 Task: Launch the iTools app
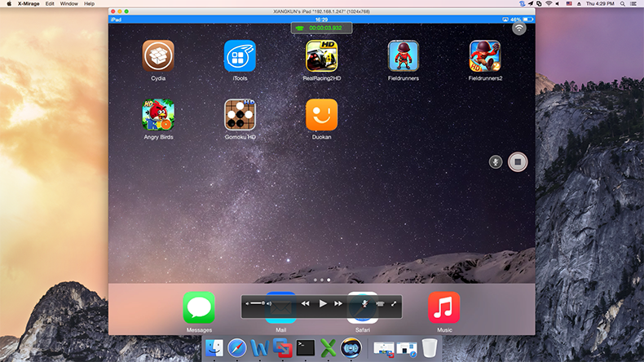pos(240,56)
